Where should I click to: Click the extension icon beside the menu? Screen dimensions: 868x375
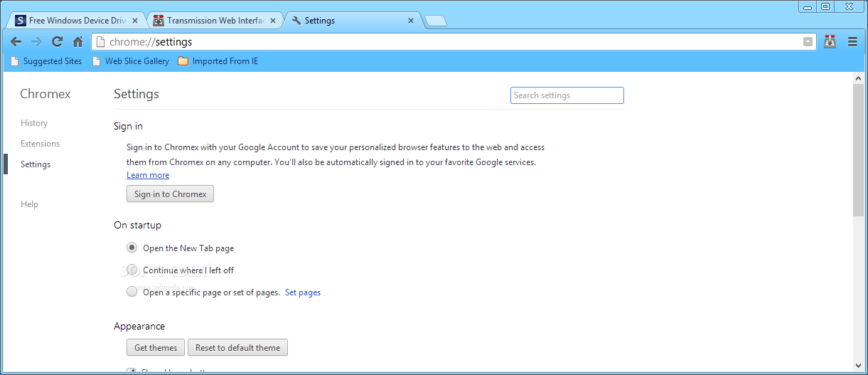tap(830, 42)
